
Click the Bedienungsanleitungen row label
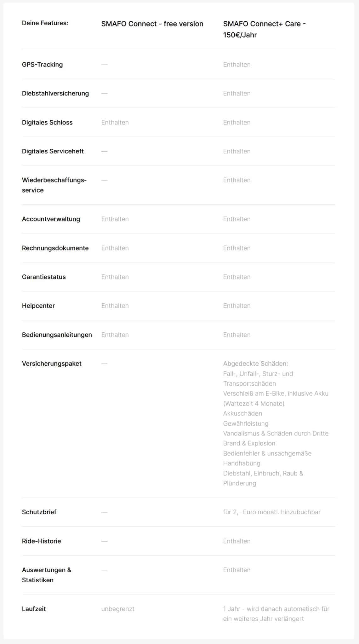click(x=57, y=335)
